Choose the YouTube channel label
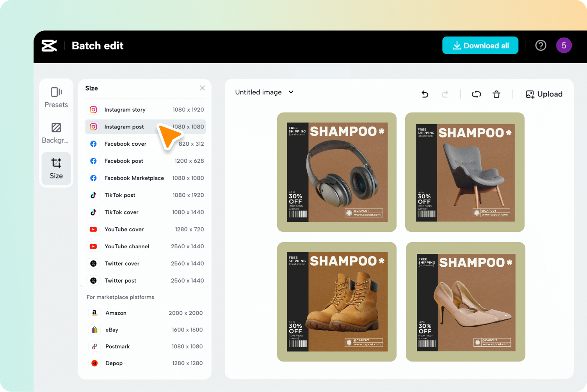The height and width of the screenshot is (392, 587). click(x=127, y=246)
